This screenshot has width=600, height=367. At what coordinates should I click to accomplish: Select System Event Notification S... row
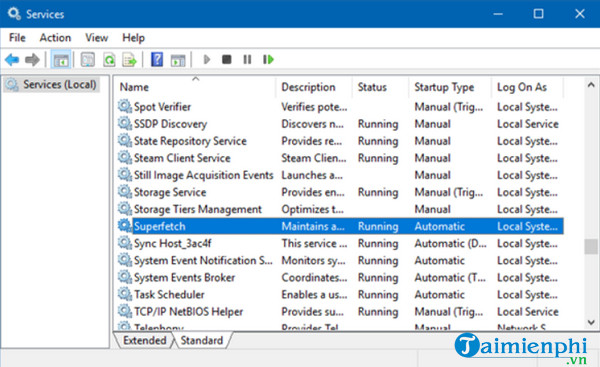[341, 260]
